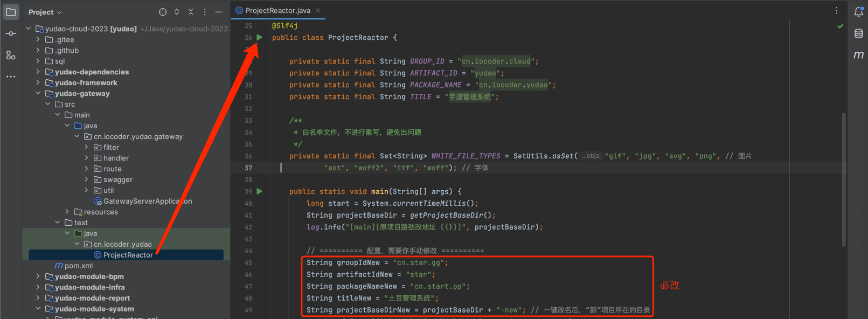Open the Database tool window icon
Screen dimensions: 868x319
click(858, 33)
